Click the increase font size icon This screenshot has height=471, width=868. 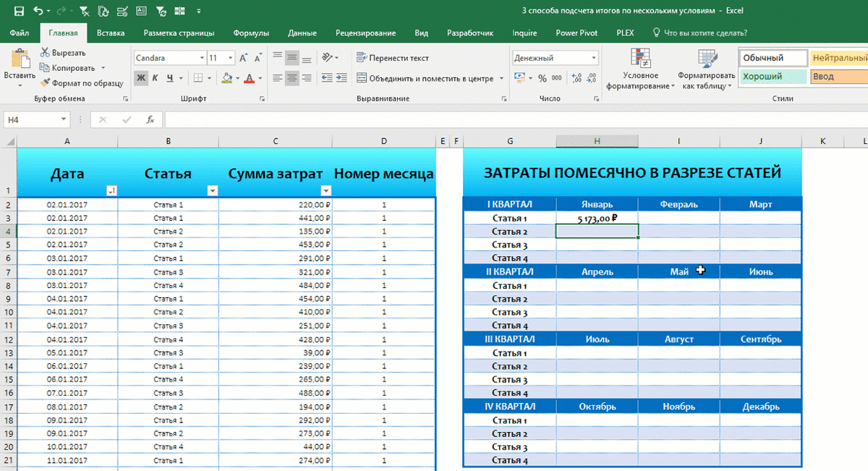[x=244, y=58]
